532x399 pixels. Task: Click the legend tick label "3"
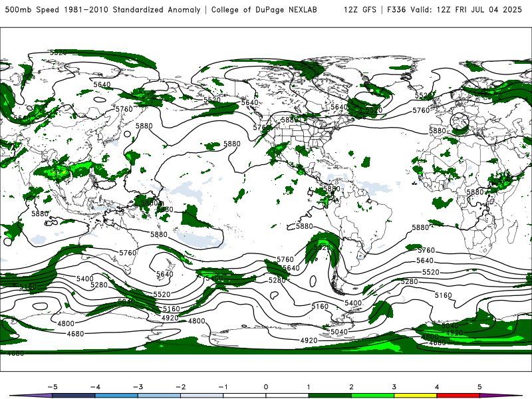point(394,387)
